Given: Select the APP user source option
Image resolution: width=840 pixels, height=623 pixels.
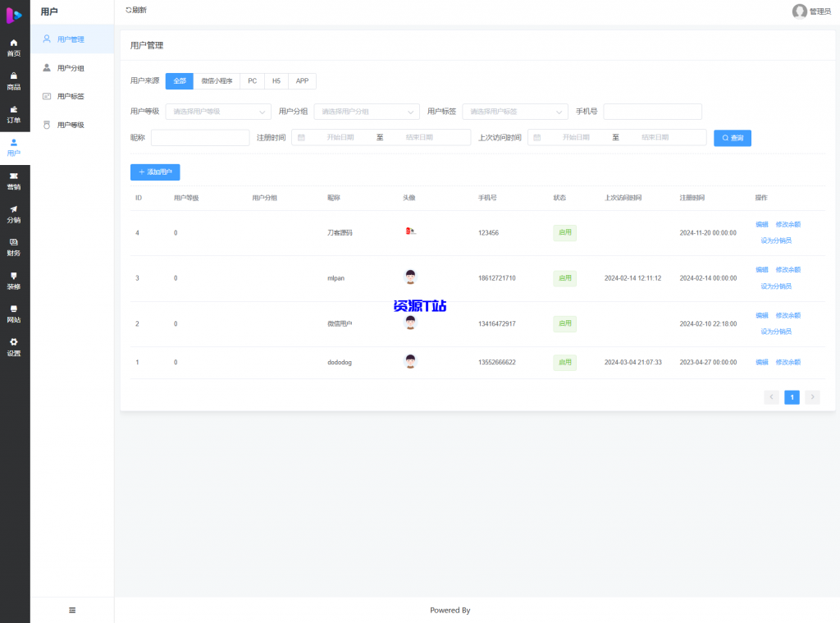Looking at the screenshot, I should tap(302, 81).
